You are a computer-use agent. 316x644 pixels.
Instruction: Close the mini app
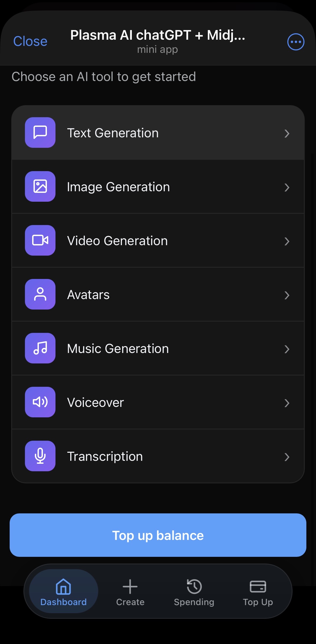click(30, 41)
